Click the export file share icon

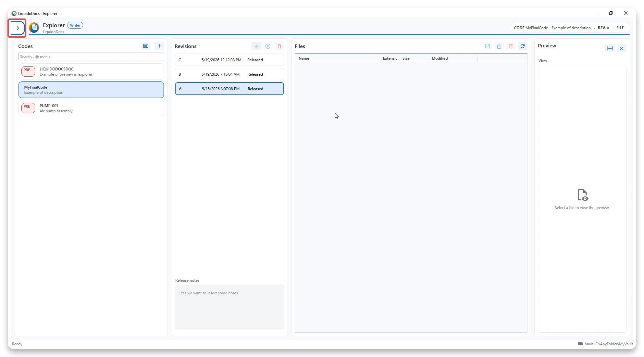point(499,46)
